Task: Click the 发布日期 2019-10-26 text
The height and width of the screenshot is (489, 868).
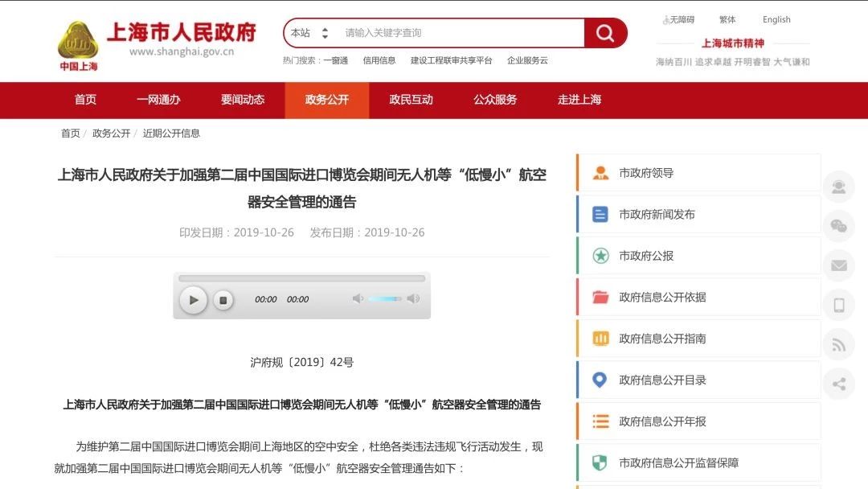Action: point(367,232)
